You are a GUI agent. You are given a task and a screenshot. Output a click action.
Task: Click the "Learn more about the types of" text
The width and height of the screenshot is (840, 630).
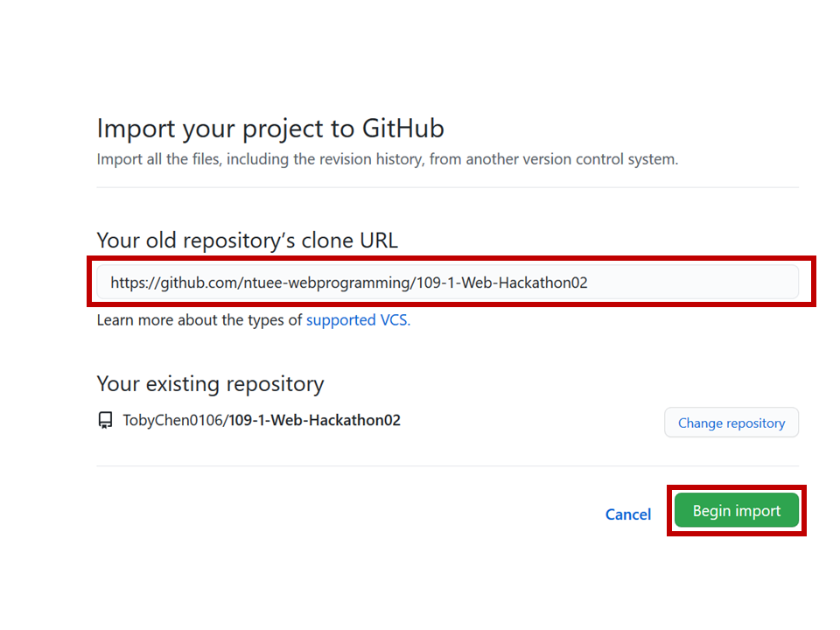pos(199,320)
